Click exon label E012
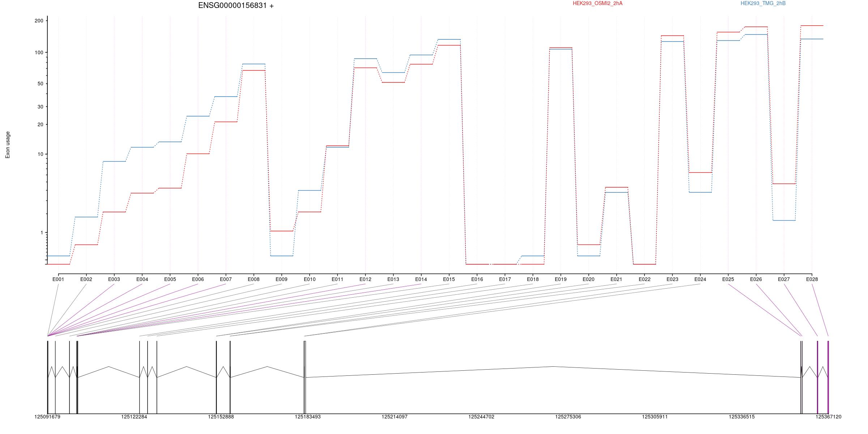This screenshot has height=434, width=868. 365,279
